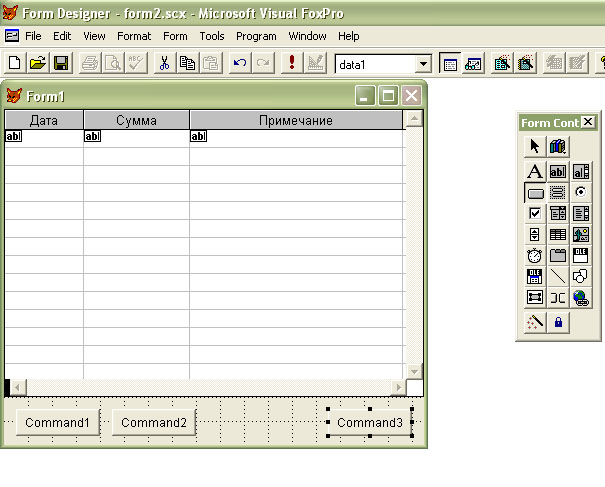Expand the data1 database dropdown
This screenshot has width=605, height=487.
tap(422, 64)
